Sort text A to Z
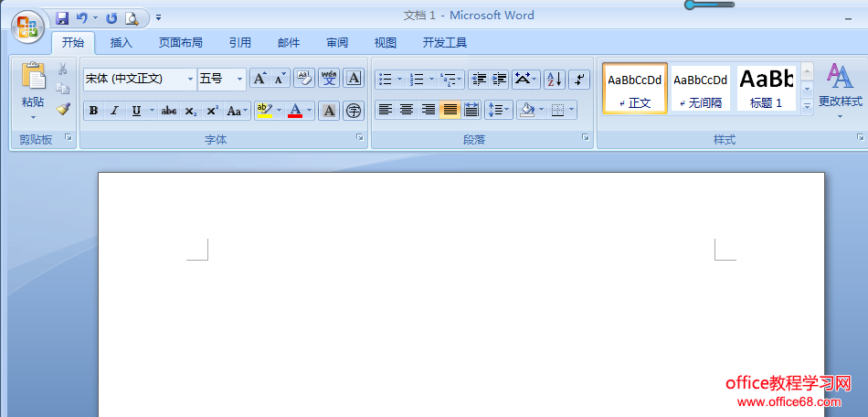Screen dimensions: 868x417 [x=554, y=80]
